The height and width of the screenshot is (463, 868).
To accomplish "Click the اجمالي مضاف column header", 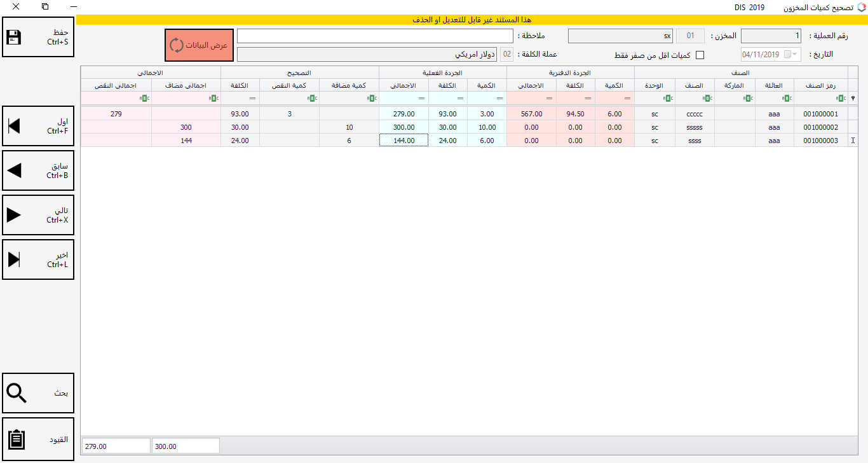I will (x=186, y=85).
